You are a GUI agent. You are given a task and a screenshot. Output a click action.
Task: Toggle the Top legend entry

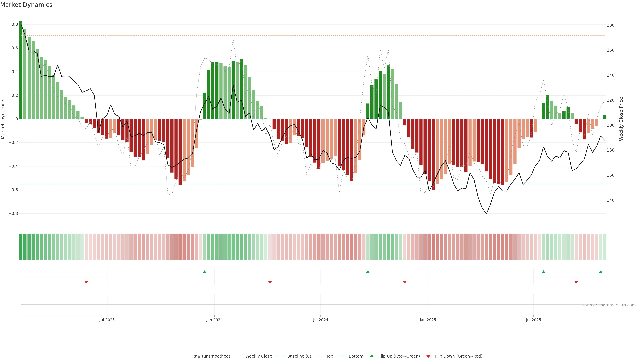[330, 356]
